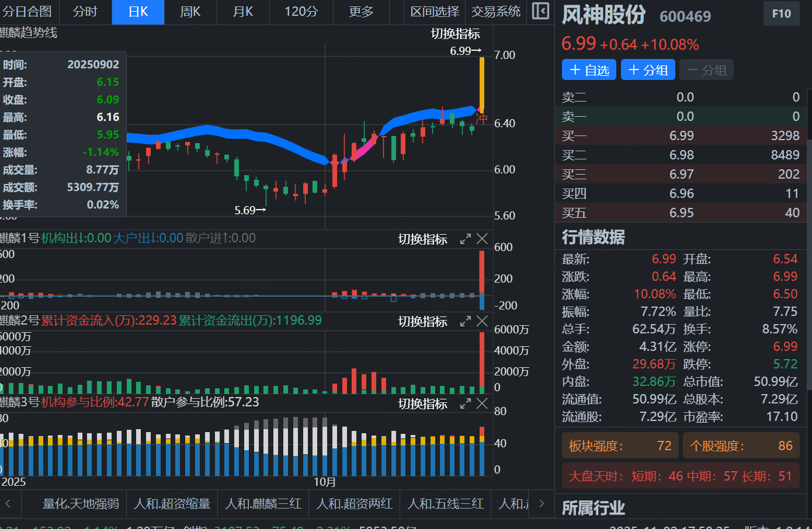Close the 麒麟3号 indicator panel
Viewport: 812px width, 529px height.
pyautogui.click(x=482, y=403)
